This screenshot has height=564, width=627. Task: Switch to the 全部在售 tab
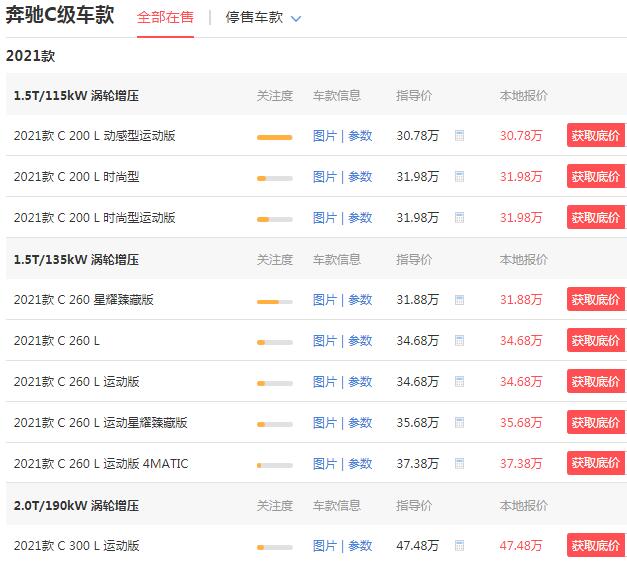pyautogui.click(x=165, y=18)
